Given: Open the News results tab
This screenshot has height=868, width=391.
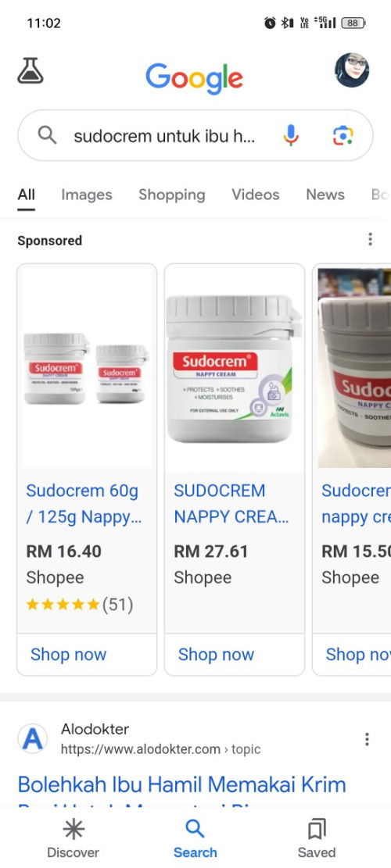Looking at the screenshot, I should tap(325, 195).
